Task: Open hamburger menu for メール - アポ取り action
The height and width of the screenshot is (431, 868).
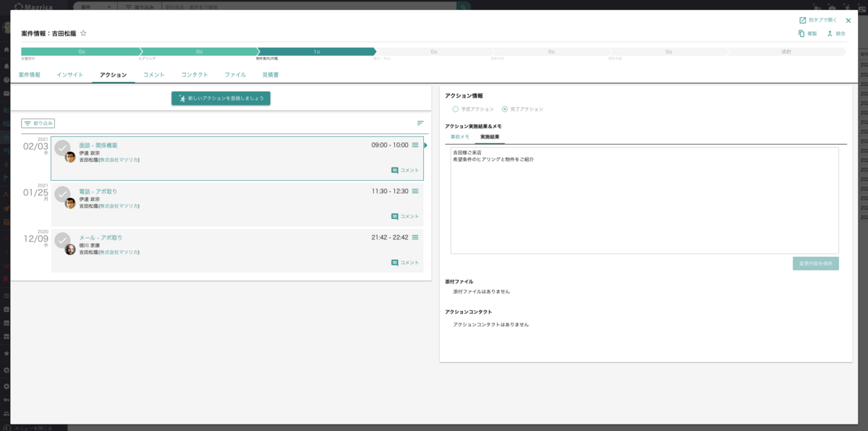Action: click(415, 237)
